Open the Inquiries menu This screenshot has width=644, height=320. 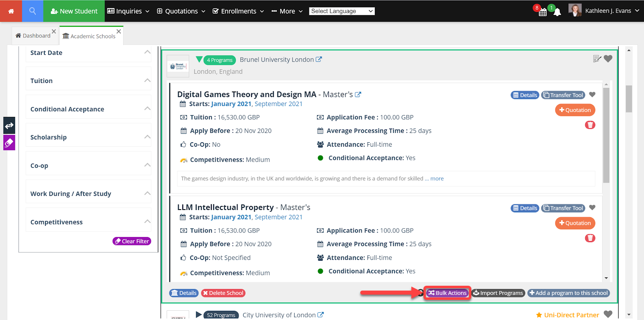coord(128,11)
